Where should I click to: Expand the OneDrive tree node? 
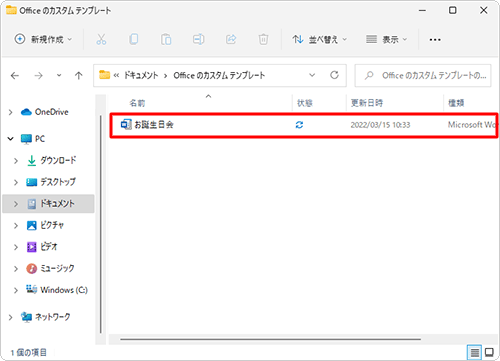[11, 112]
